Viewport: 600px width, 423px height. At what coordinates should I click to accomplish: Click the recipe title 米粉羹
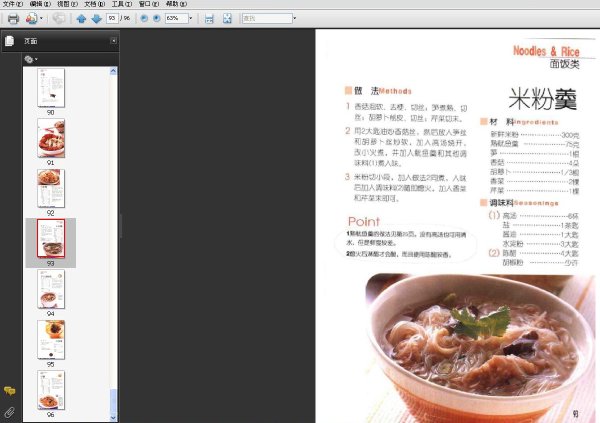[543, 99]
